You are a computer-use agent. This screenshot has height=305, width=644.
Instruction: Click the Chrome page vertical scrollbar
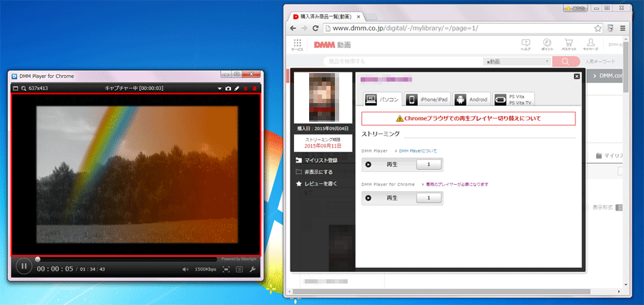tap(625, 66)
